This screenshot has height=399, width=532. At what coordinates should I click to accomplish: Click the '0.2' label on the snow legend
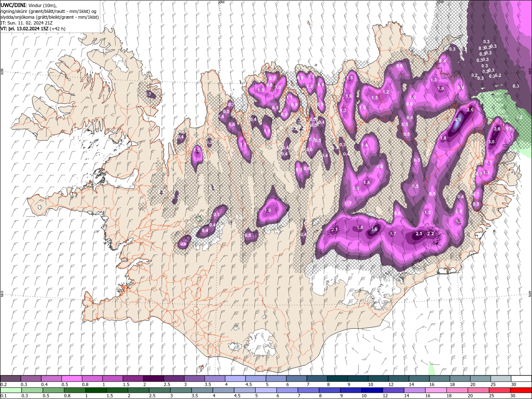(3, 384)
